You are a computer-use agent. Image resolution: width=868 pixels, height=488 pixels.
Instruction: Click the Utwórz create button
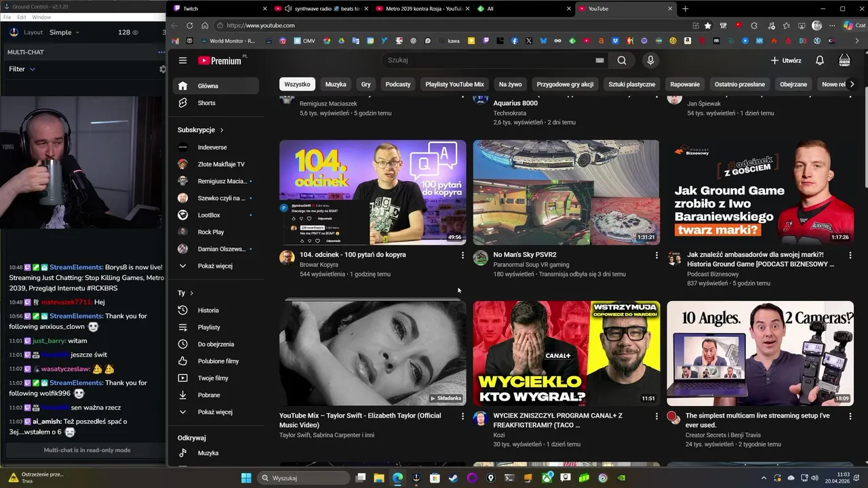(786, 60)
